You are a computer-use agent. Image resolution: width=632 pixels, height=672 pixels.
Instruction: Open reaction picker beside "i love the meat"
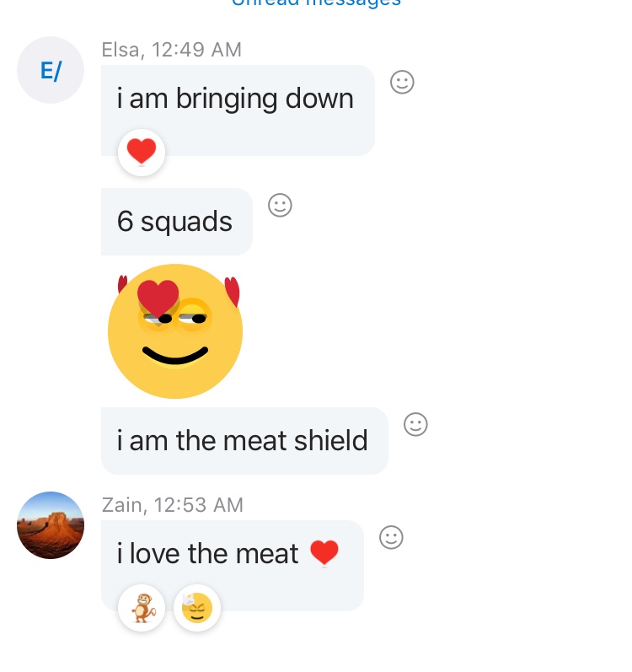tap(391, 537)
